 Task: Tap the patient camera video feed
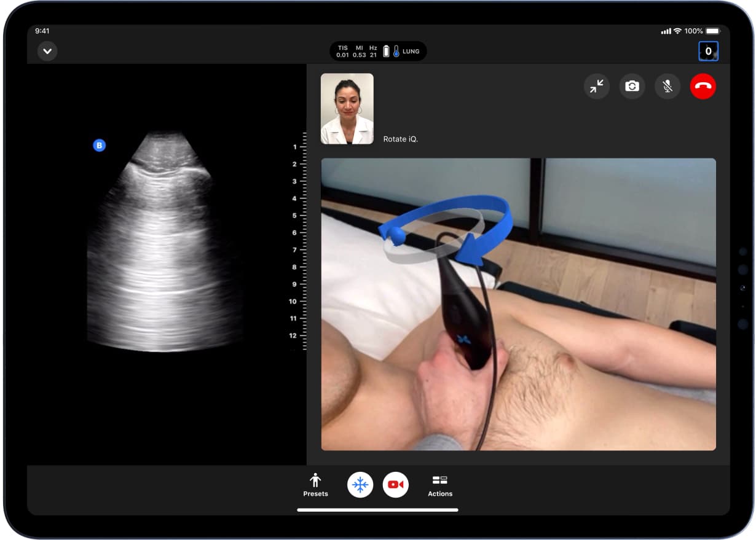tap(518, 305)
